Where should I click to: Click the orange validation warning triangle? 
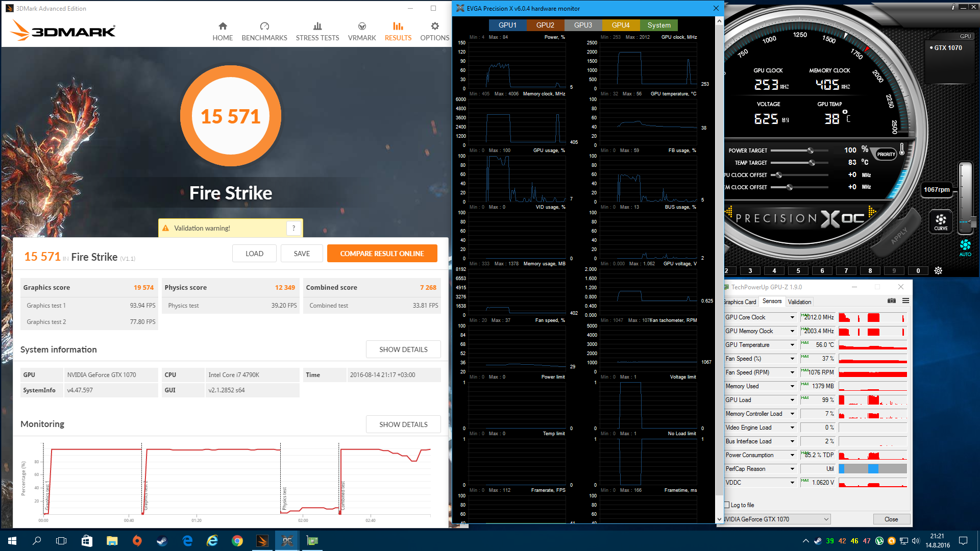(x=165, y=228)
